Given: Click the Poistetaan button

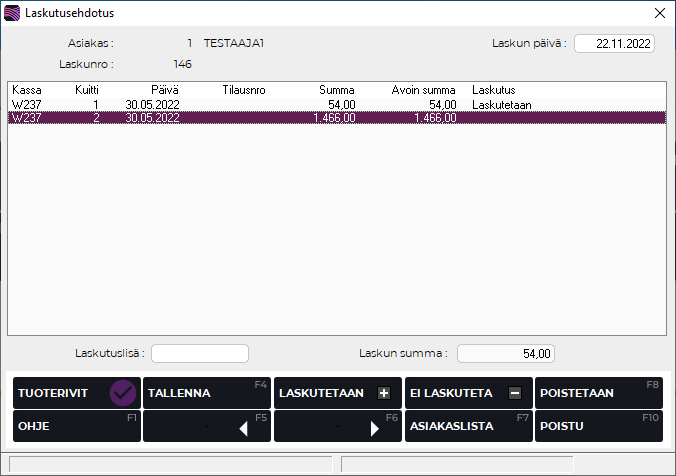Looking at the screenshot, I should click(598, 393).
